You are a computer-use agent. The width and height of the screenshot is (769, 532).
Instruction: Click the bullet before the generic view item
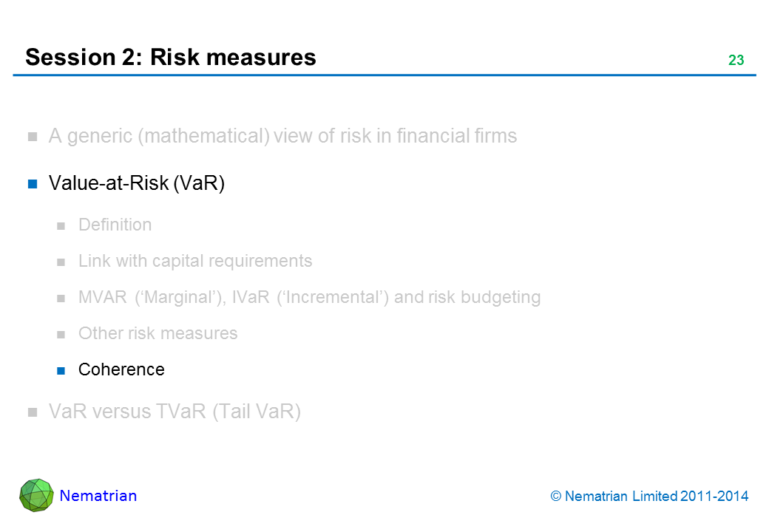coord(33,137)
